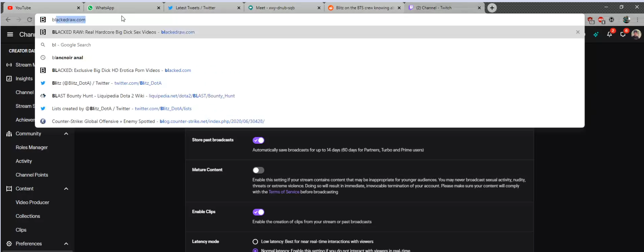
Task: Close the Channel - Twitch tab
Action: coord(479,8)
